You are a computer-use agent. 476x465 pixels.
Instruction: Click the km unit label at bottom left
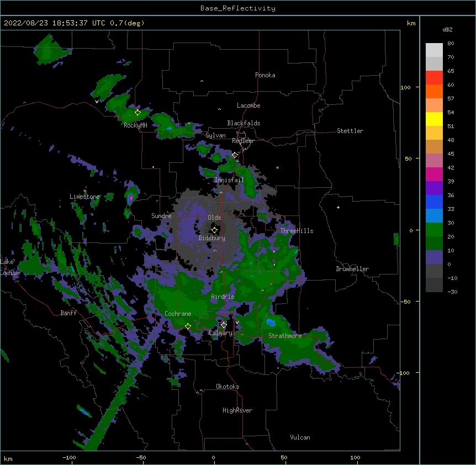pyautogui.click(x=8, y=459)
